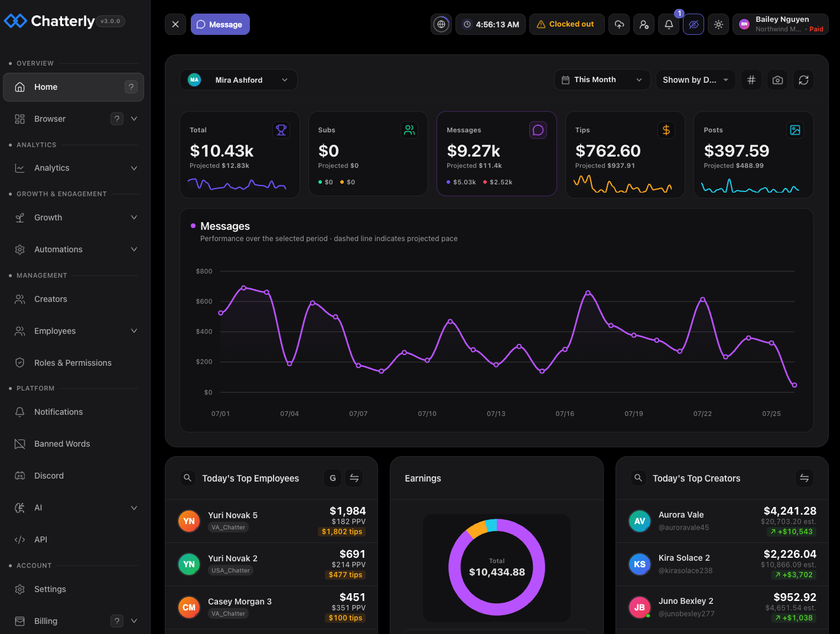Click the Chatterly logo

coord(49,21)
